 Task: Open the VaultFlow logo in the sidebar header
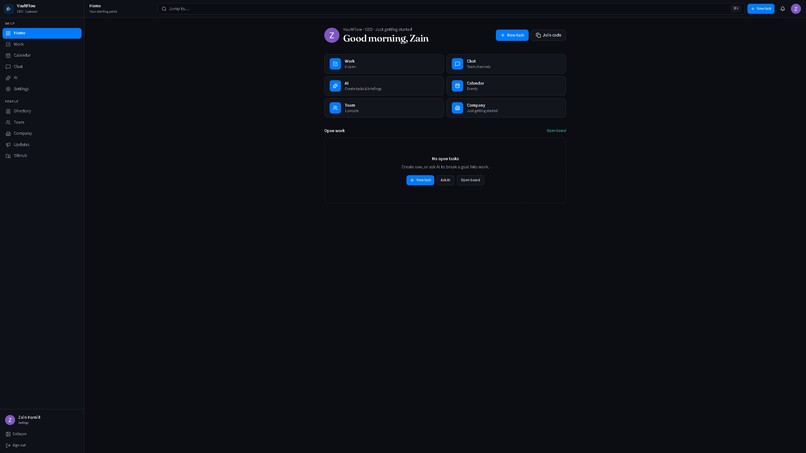(x=9, y=8)
